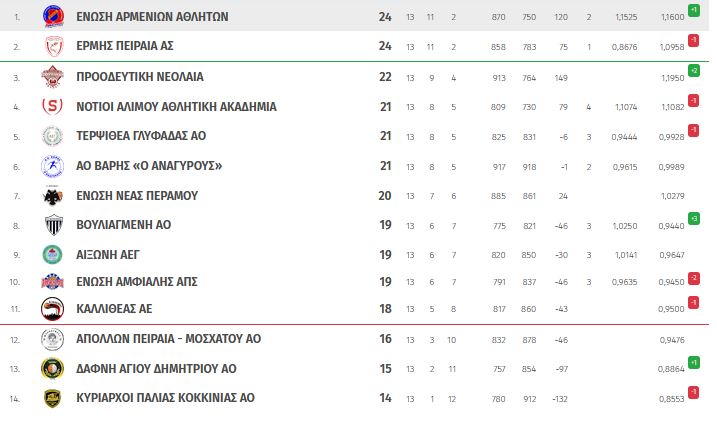Click green +2 badge for ΠΡΟΟΔΕΥΤΙΚΗ ΝΕΟΛΑΙΑ
Image resolution: width=717 pixels, height=421 pixels.
694,70
